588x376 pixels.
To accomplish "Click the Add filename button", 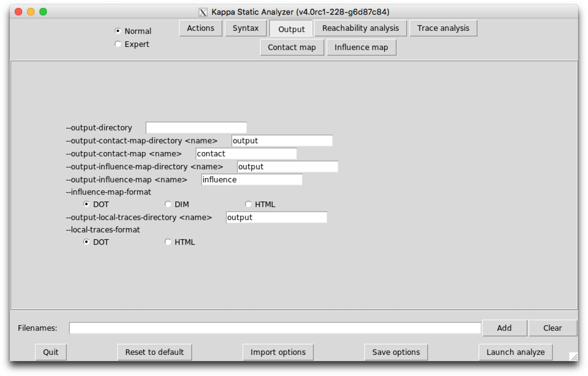I will pyautogui.click(x=505, y=328).
